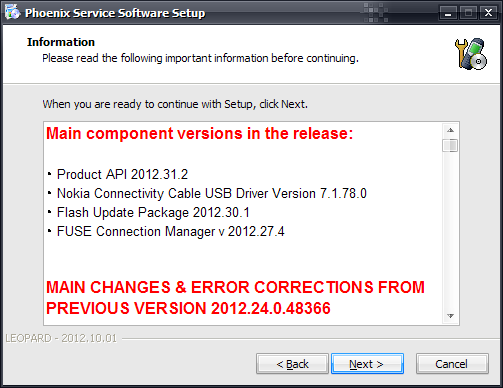Screen dimensions: 503x388
Task: Continue the setup with the Next button
Action: coord(367,364)
